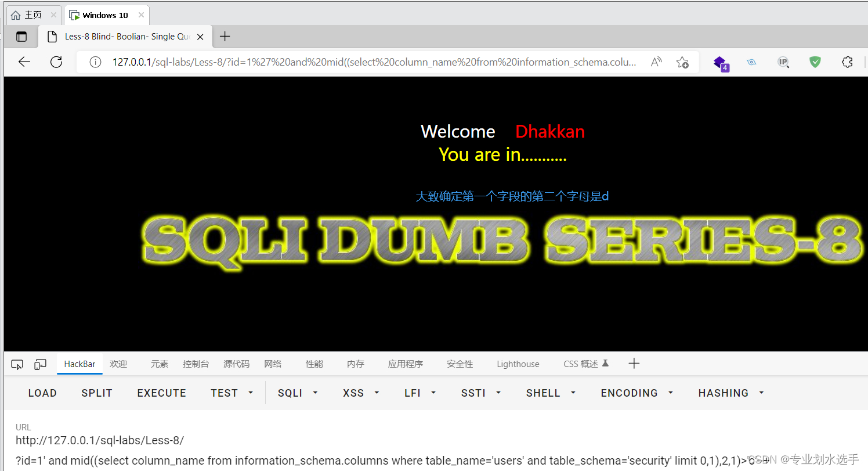Open the 性能 DevTools tab

pos(314,364)
